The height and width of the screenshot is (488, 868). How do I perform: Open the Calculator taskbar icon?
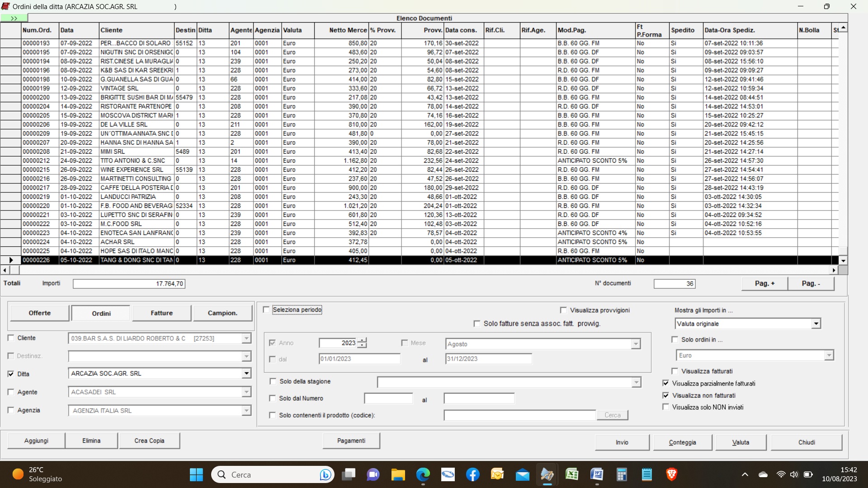[x=622, y=474]
